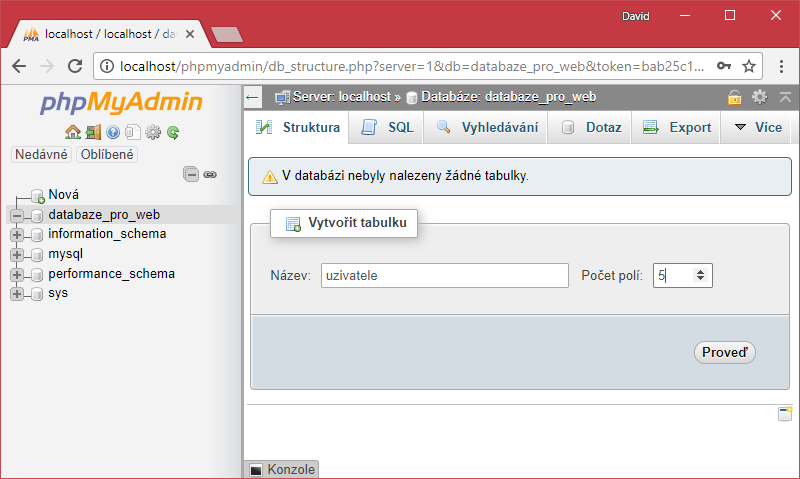800x479 pixels.
Task: Select mysql in the database tree
Action: pyautogui.click(x=65, y=254)
